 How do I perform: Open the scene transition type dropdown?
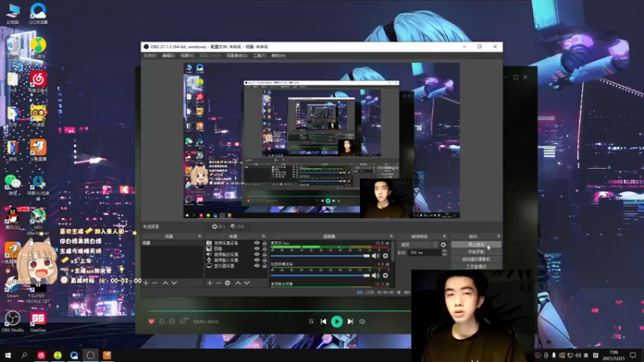point(419,245)
